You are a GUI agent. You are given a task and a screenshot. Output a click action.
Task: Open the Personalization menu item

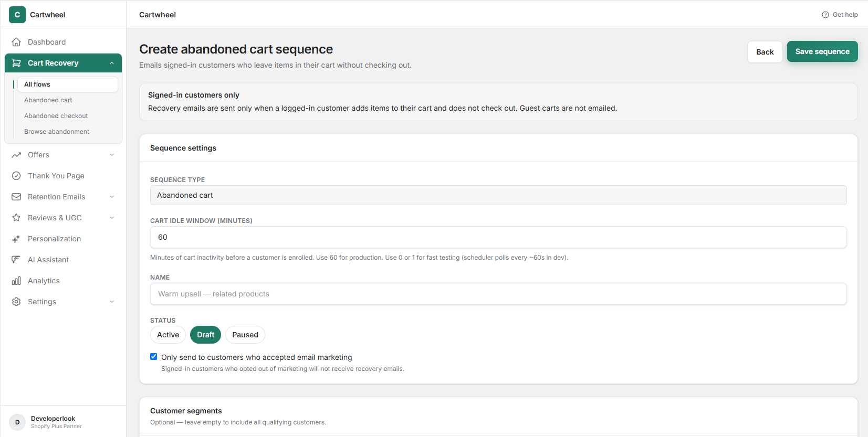[x=63, y=239]
